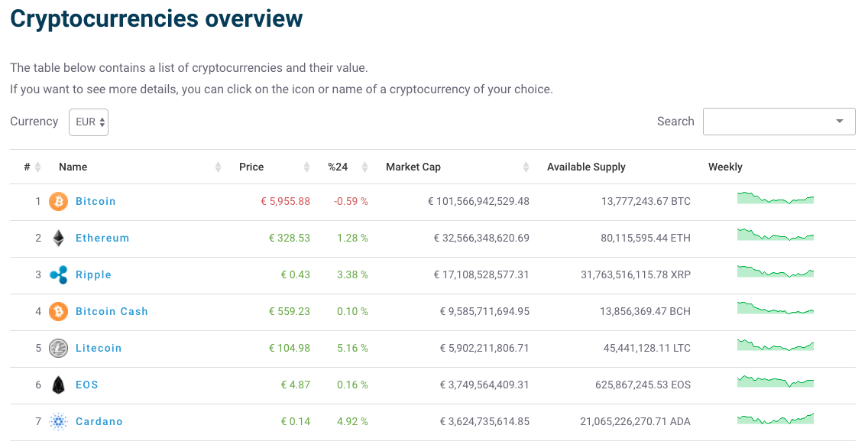Click the Litecoin silver coin icon

click(58, 349)
